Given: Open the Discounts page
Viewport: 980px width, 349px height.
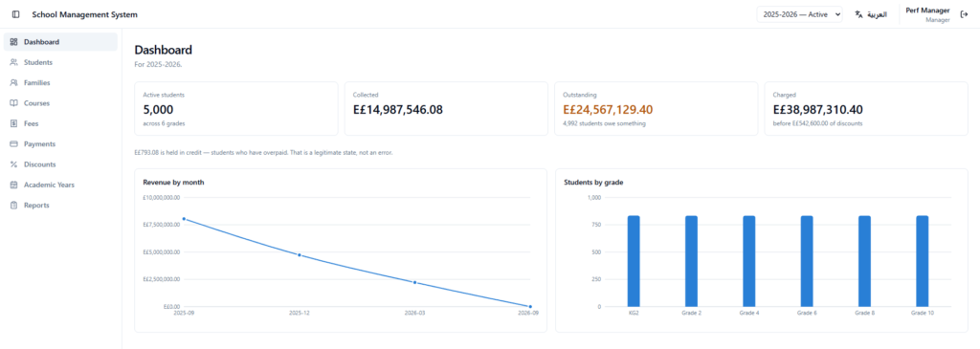Looking at the screenshot, I should click(x=60, y=164).
